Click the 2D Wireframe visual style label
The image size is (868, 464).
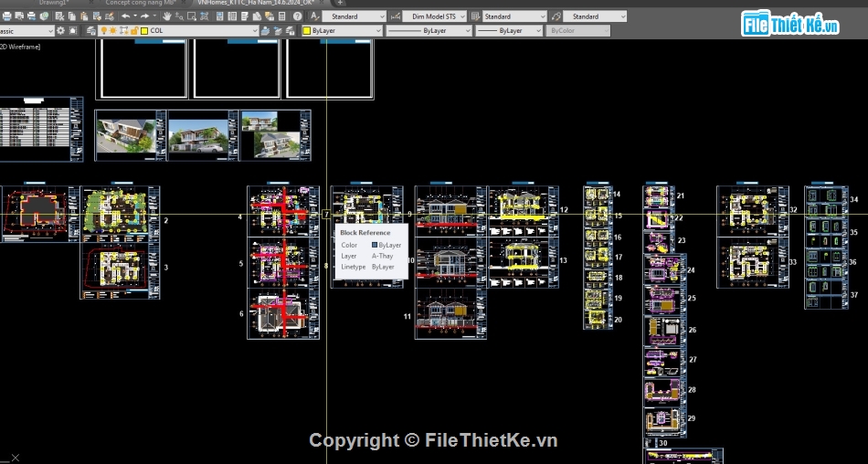pos(20,47)
